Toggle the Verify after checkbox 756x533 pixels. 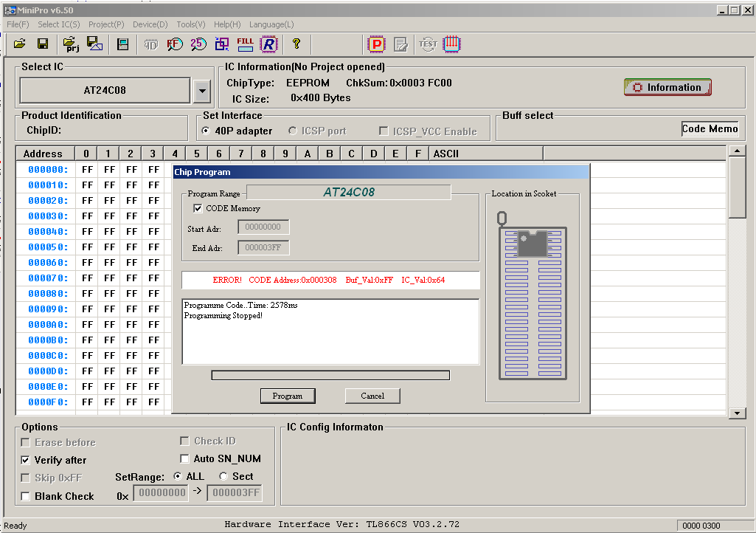tap(26, 460)
